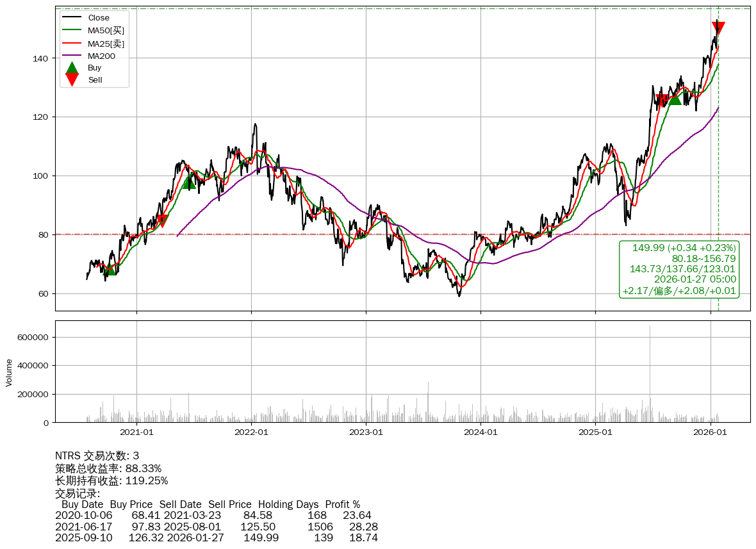Click the green price info box

(x=679, y=269)
